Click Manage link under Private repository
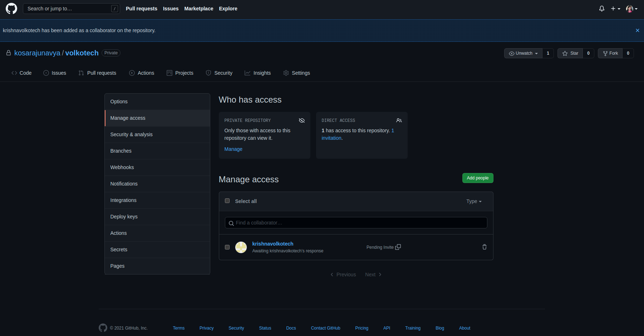Screen dimensions: 644x336 click(x=233, y=149)
